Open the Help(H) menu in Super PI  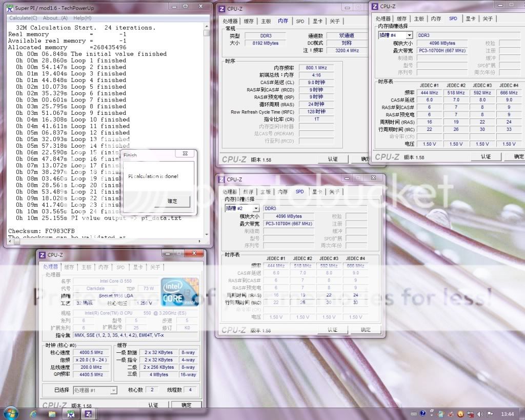82,18
